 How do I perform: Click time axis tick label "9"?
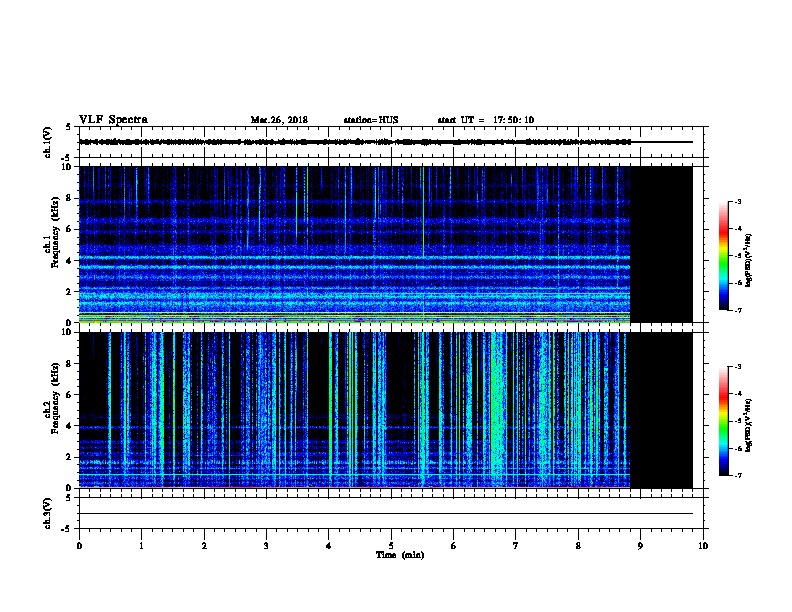640,546
